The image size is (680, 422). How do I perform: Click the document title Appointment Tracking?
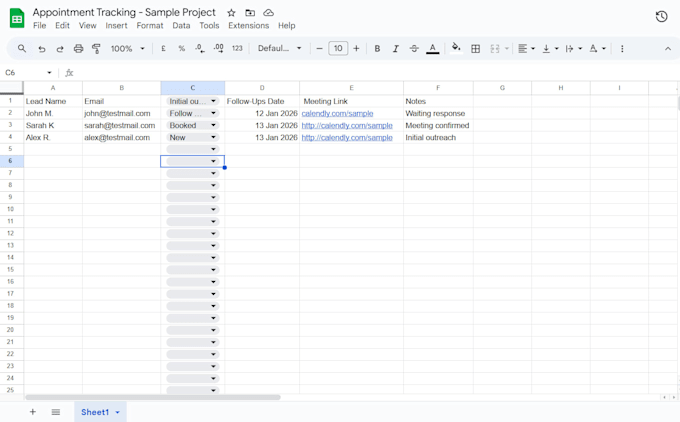click(x=124, y=13)
